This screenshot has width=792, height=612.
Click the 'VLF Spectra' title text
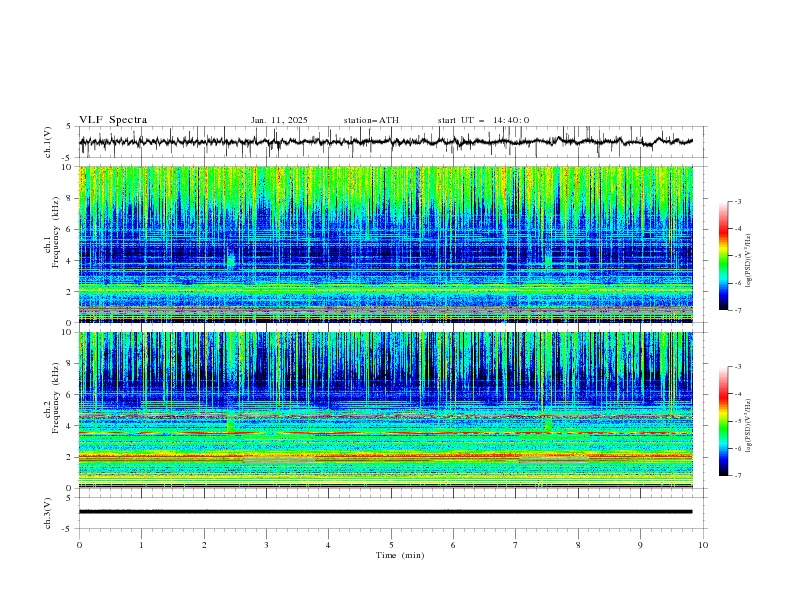(113, 120)
